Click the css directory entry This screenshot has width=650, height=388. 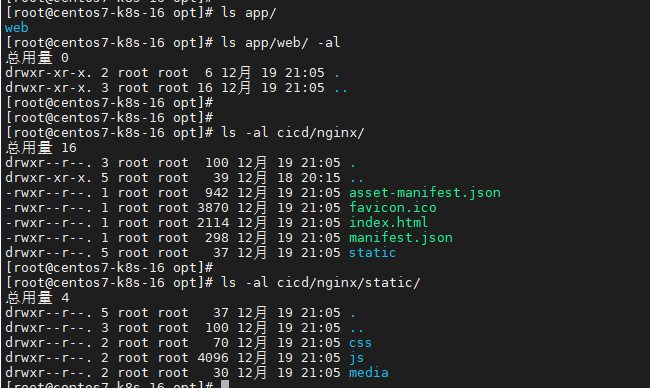click(x=360, y=343)
